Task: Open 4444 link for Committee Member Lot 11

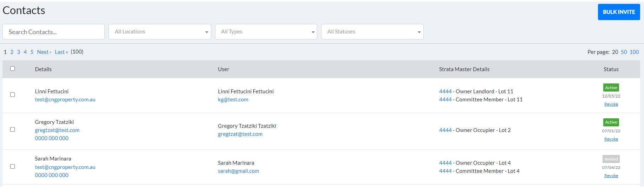Action: 445,100
